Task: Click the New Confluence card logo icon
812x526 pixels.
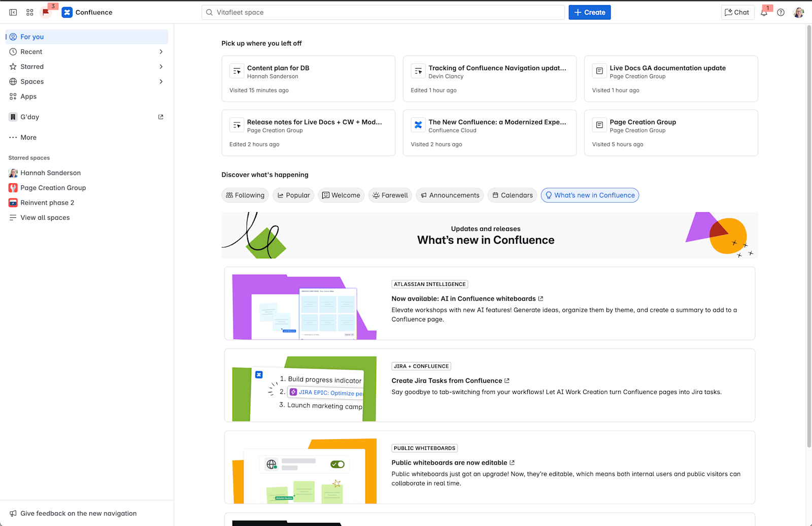Action: (x=418, y=125)
